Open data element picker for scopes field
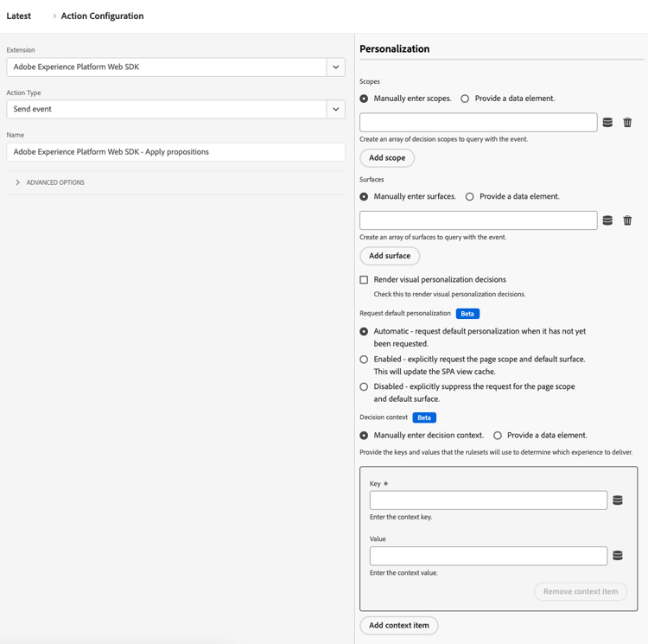Image resolution: width=648 pixels, height=644 pixels. pyautogui.click(x=607, y=123)
